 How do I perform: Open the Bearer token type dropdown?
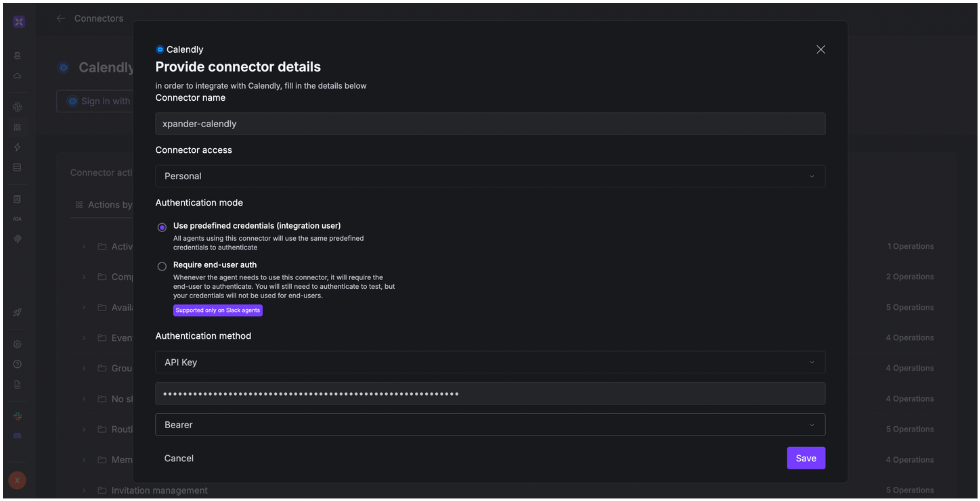490,425
